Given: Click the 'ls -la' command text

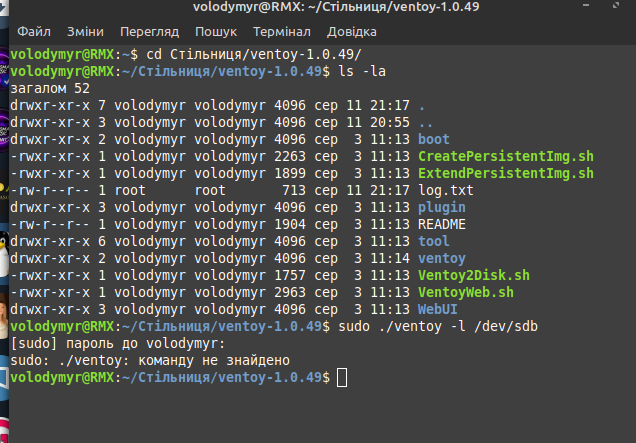Looking at the screenshot, I should click(x=362, y=71).
